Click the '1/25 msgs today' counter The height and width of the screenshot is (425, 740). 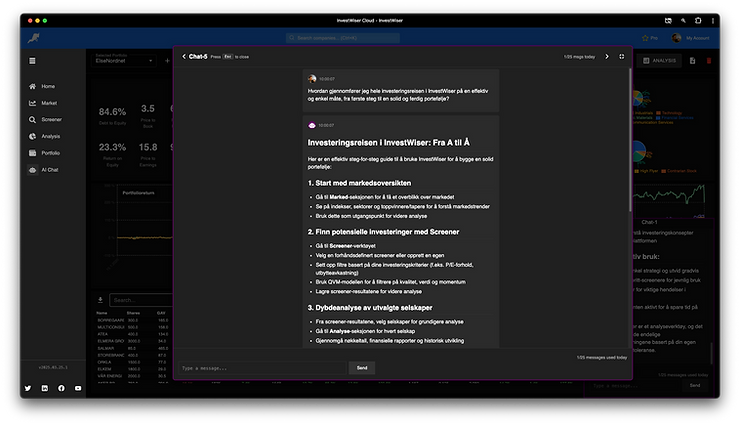(x=579, y=57)
